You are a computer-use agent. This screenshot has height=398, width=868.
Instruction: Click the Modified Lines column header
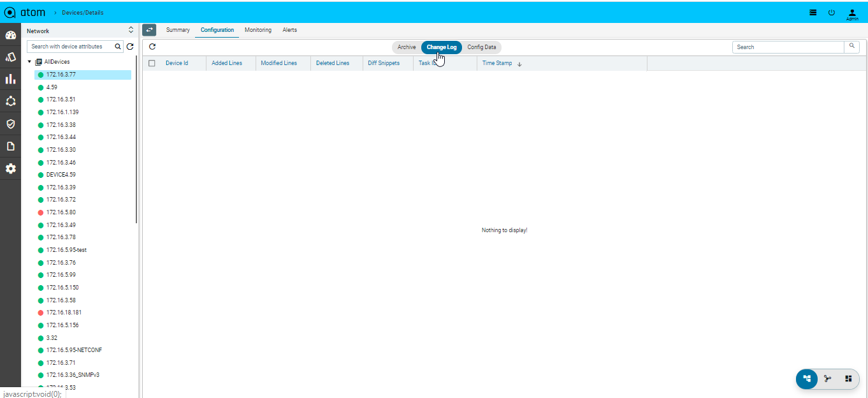[279, 63]
